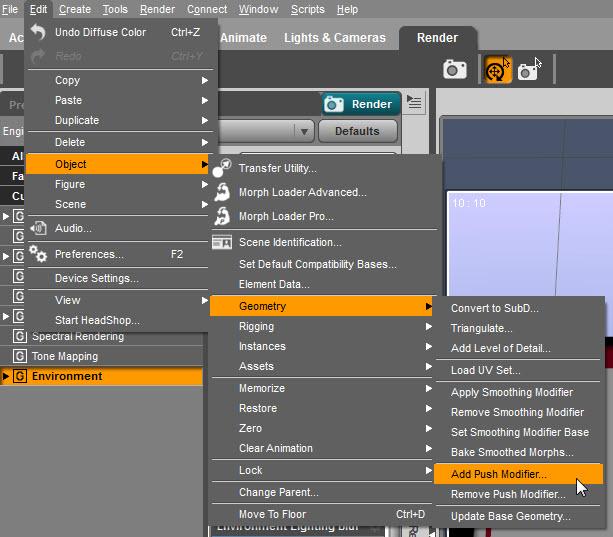Select Update Base Geometry

(x=518, y=516)
